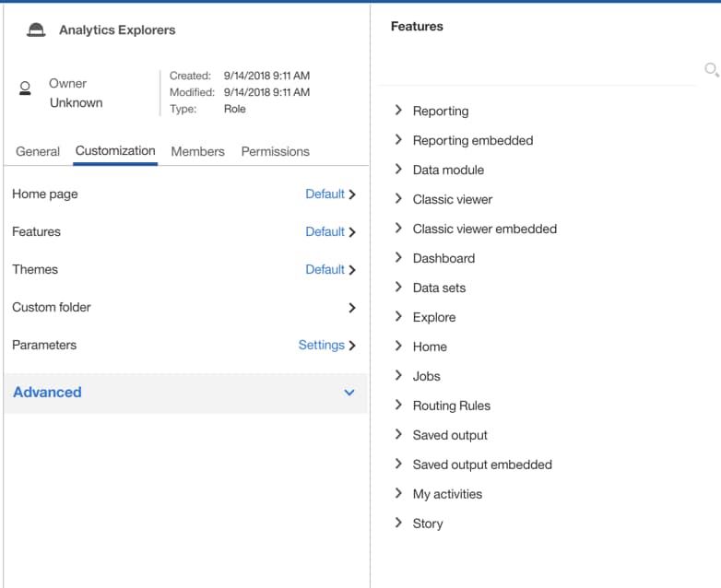The height and width of the screenshot is (588, 721).
Task: Click the Default link next to Themes
Action: [325, 269]
